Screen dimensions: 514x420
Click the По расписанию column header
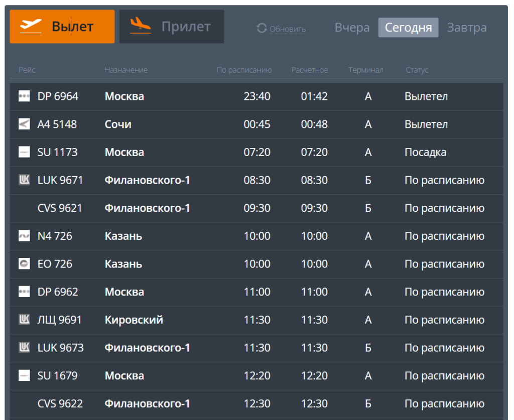(244, 70)
